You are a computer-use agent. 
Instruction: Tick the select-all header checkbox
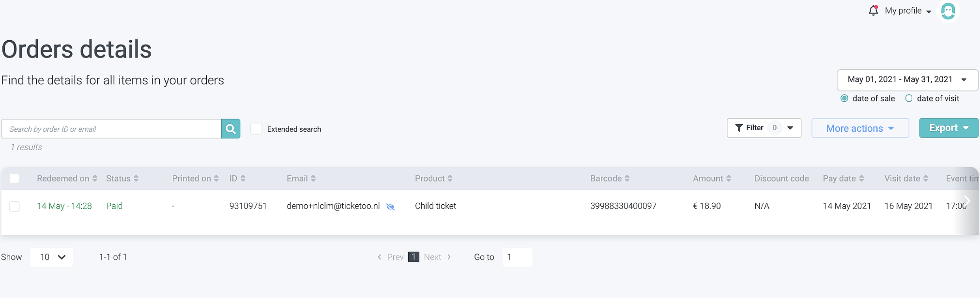click(x=15, y=179)
